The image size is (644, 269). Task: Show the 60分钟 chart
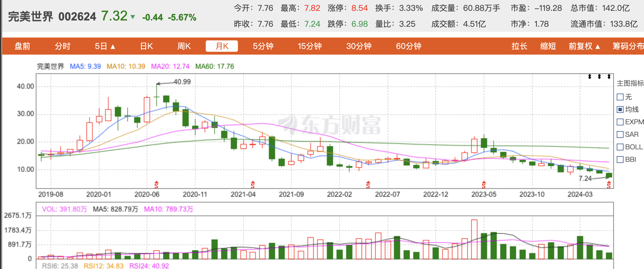point(409,46)
